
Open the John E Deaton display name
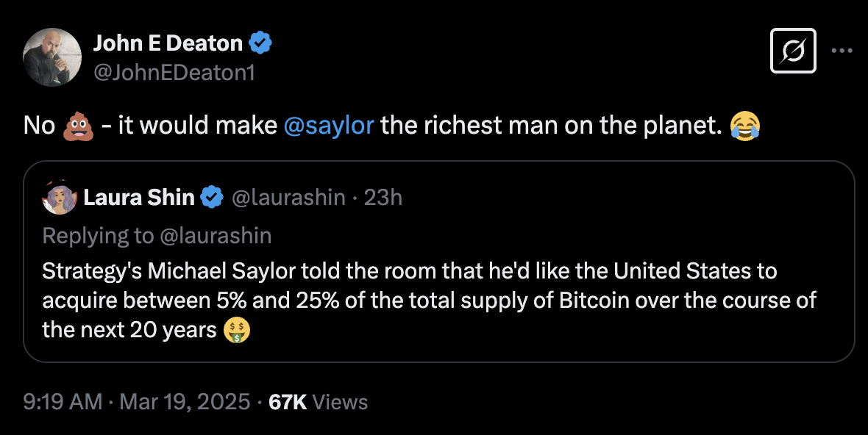tap(168, 43)
